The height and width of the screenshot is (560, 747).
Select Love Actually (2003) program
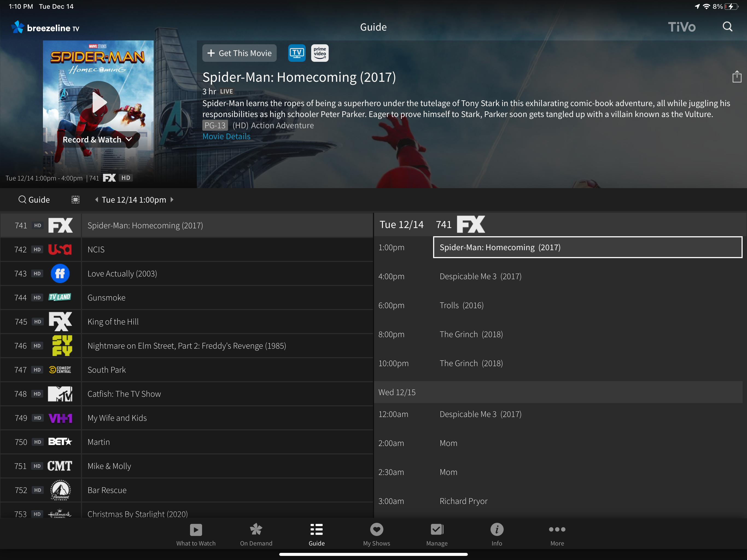click(x=227, y=274)
